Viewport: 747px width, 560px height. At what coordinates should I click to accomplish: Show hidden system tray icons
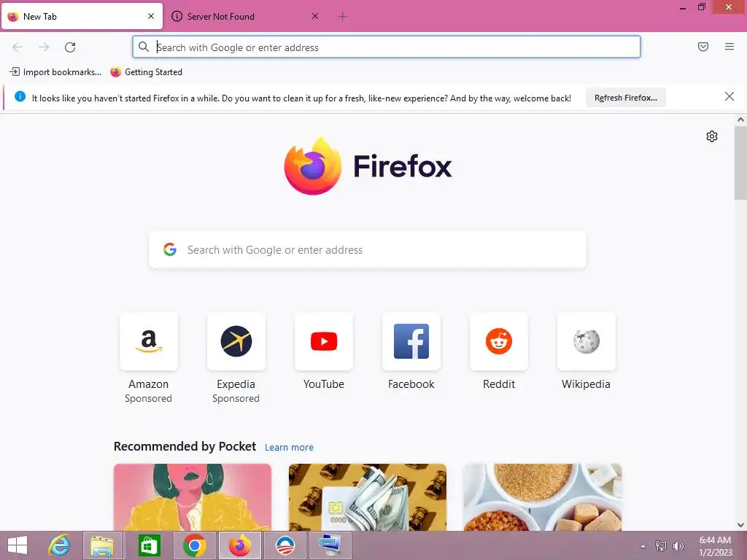pos(643,546)
